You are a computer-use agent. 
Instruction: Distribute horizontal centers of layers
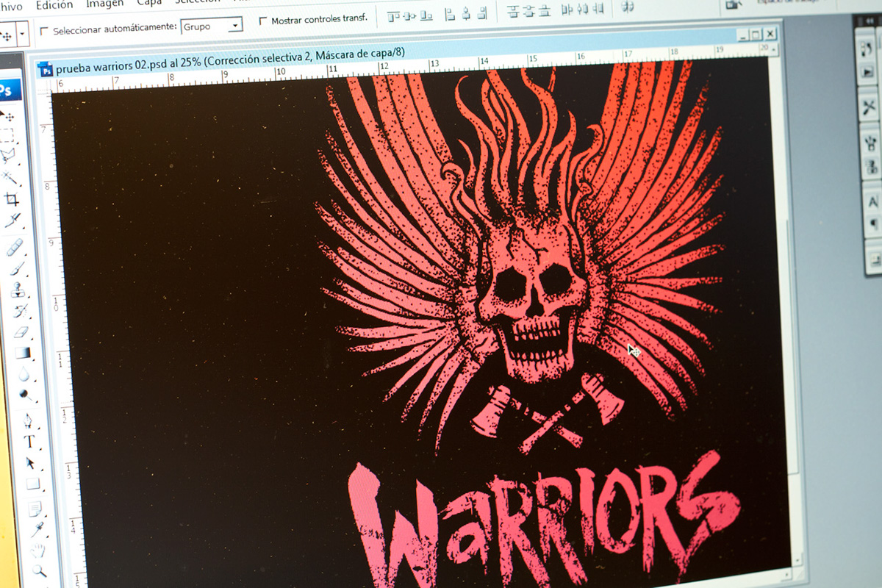tap(582, 9)
